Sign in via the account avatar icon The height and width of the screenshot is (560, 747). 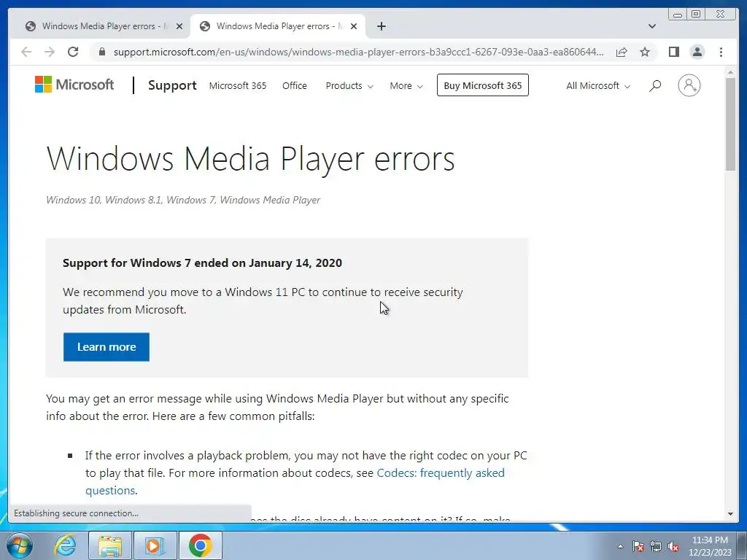(x=689, y=86)
